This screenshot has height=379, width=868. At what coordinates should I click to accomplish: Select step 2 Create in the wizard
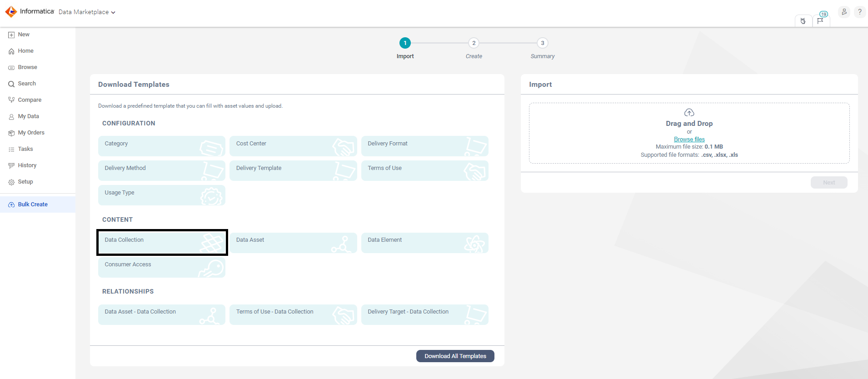[x=474, y=43]
